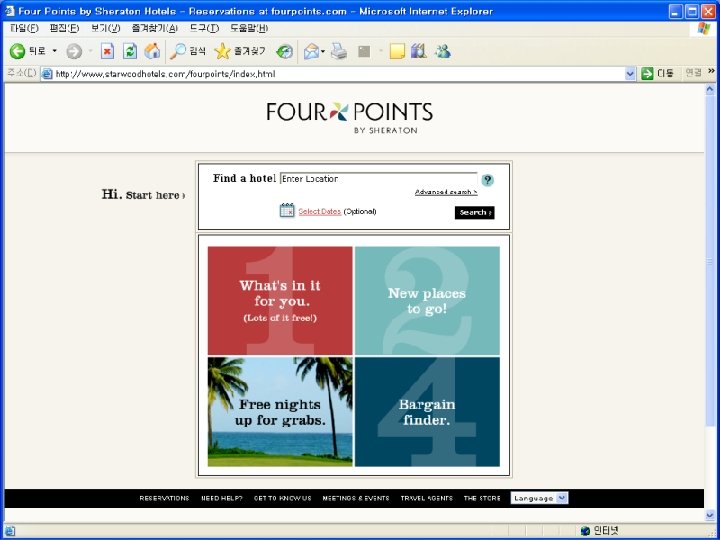Click the Four Points by Sheraton logo

click(349, 118)
